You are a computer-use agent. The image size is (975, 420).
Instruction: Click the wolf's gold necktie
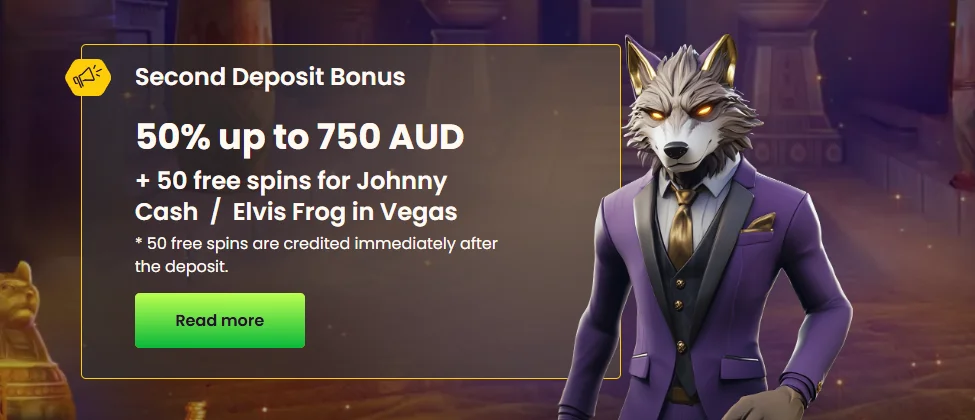(x=682, y=226)
